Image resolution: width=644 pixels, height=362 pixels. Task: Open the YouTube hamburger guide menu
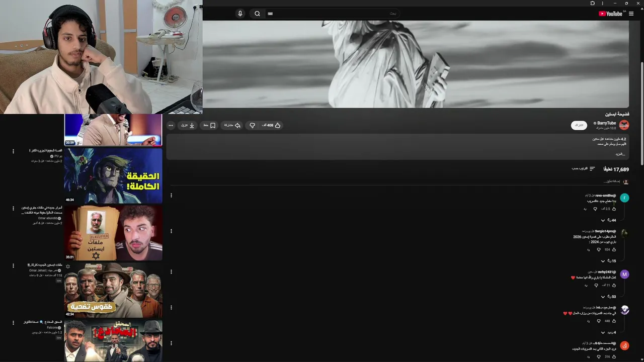(x=631, y=14)
